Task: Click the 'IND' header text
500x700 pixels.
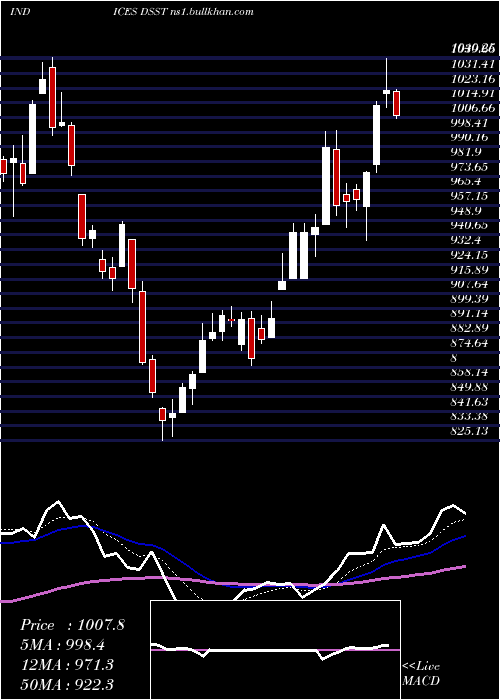Action: [x=21, y=11]
